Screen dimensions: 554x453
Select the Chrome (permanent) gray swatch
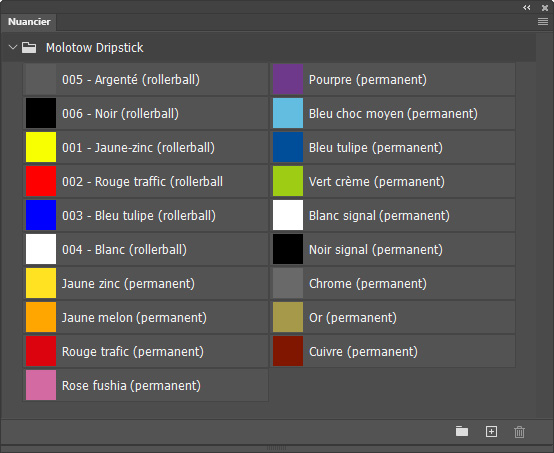coord(393,283)
